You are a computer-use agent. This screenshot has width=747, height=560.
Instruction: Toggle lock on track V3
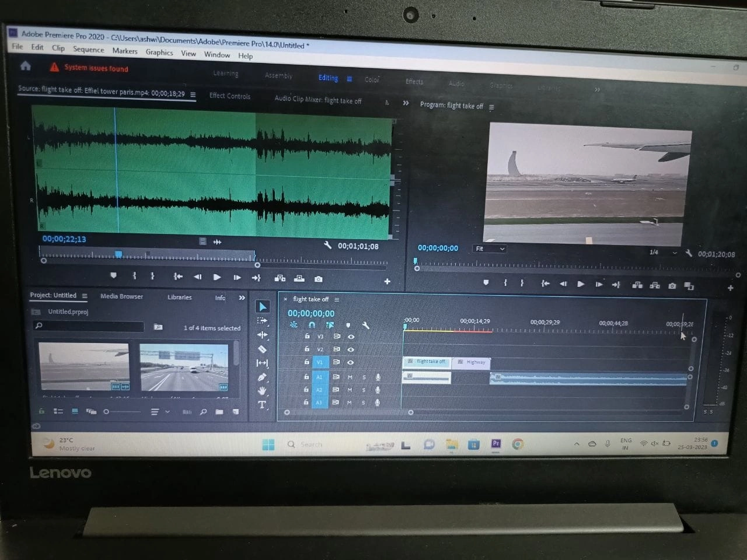(x=307, y=336)
